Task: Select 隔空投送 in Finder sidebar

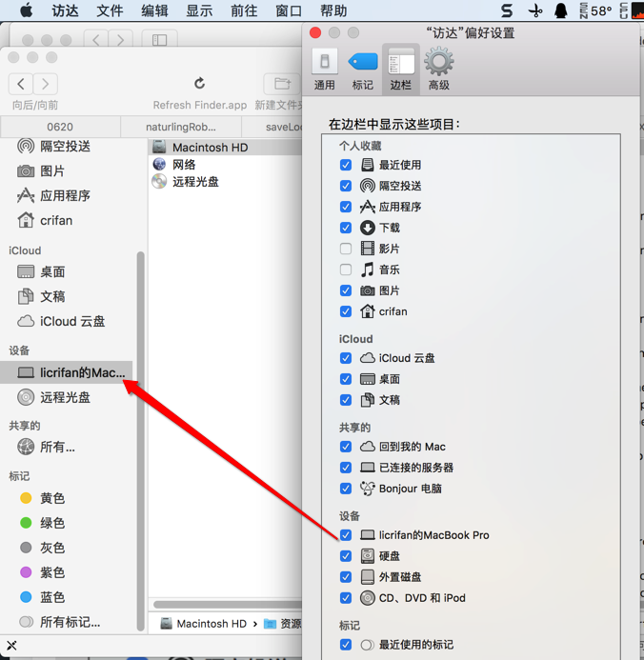Action: click(54, 146)
